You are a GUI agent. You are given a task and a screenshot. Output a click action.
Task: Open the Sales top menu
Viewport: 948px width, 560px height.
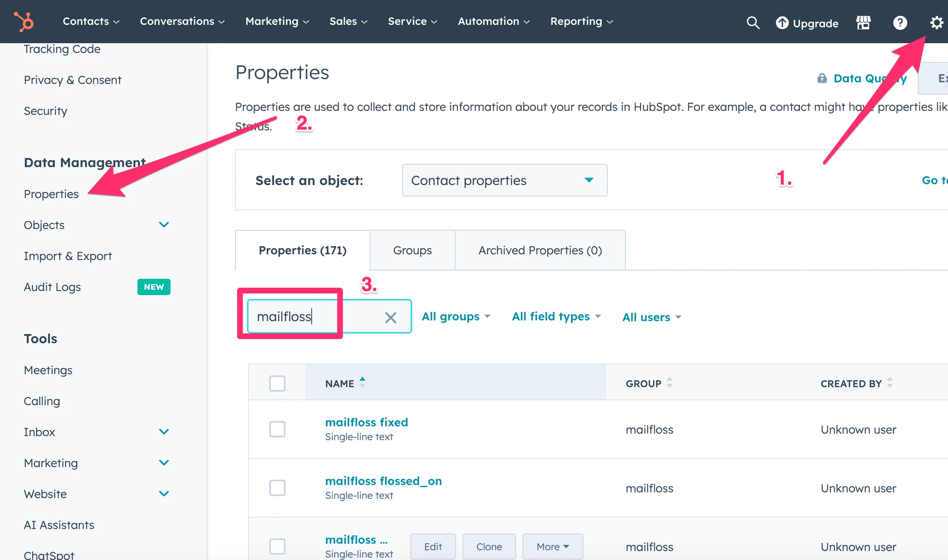pos(348,21)
